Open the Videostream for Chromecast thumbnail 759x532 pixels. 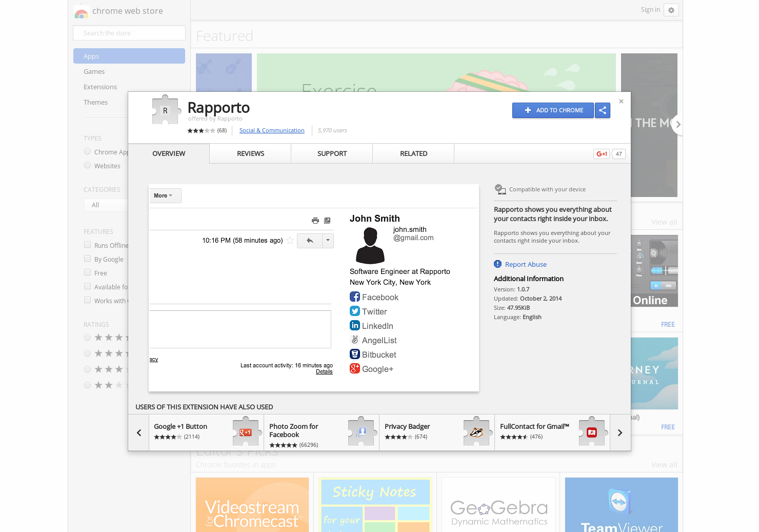[252, 505]
